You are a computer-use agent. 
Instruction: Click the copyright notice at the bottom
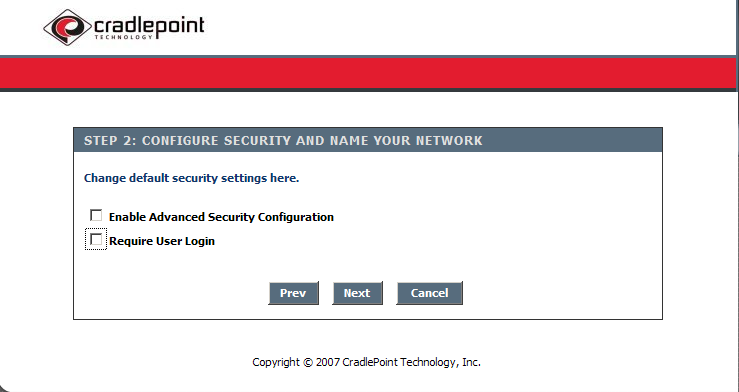pyautogui.click(x=366, y=362)
